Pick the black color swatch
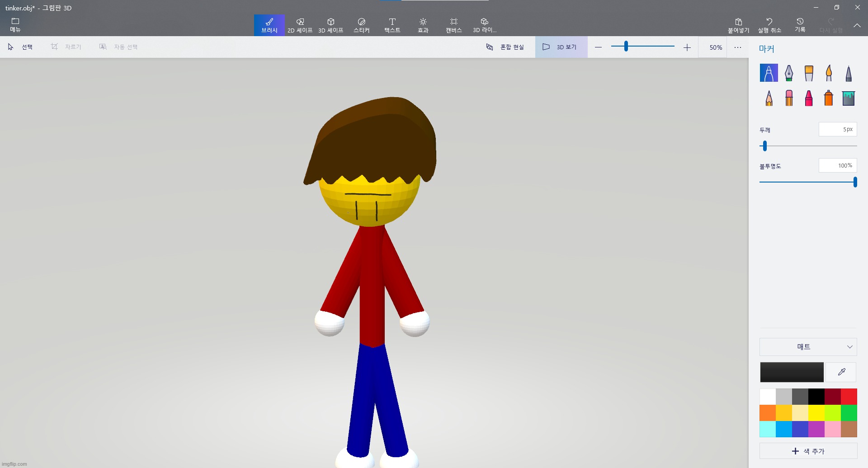 [x=816, y=397]
